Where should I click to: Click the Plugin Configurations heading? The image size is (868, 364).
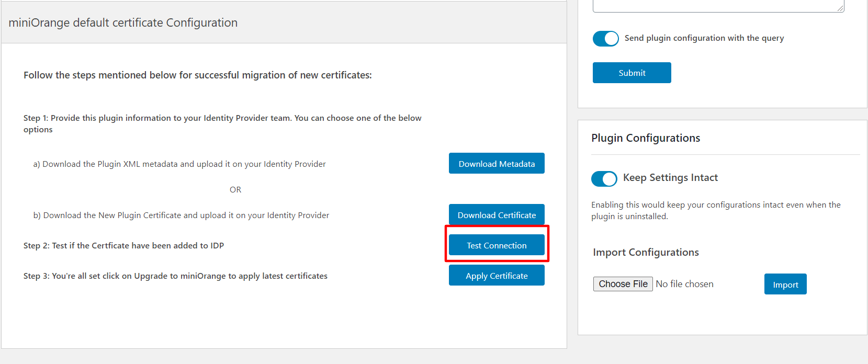tap(646, 138)
